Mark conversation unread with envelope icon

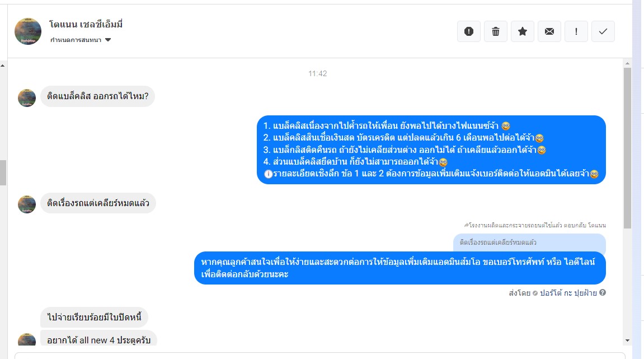click(x=549, y=31)
